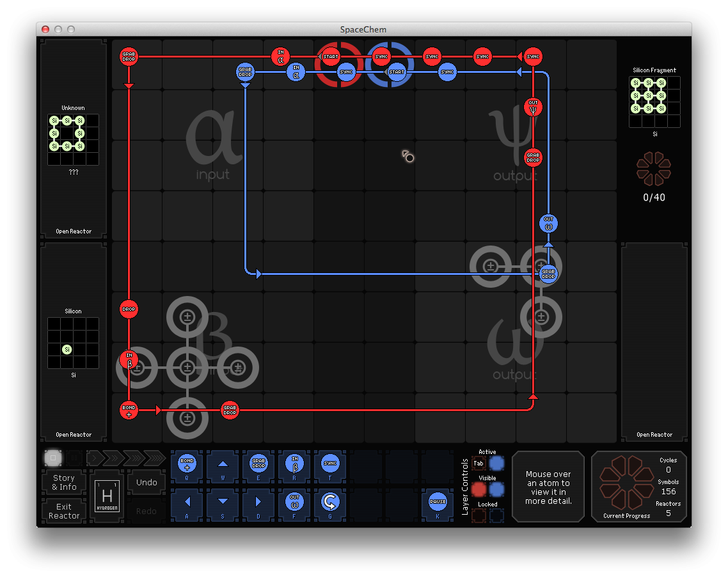Select the Left arrow tool (A)
Viewport: 728px width, 578px height.
click(x=187, y=504)
